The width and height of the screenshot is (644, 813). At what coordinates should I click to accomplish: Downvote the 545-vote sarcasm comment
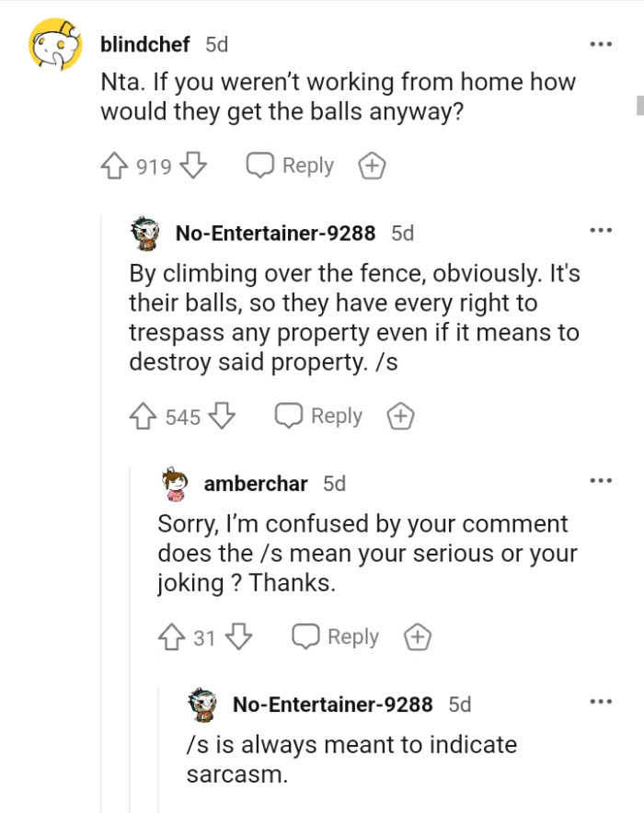click(222, 417)
